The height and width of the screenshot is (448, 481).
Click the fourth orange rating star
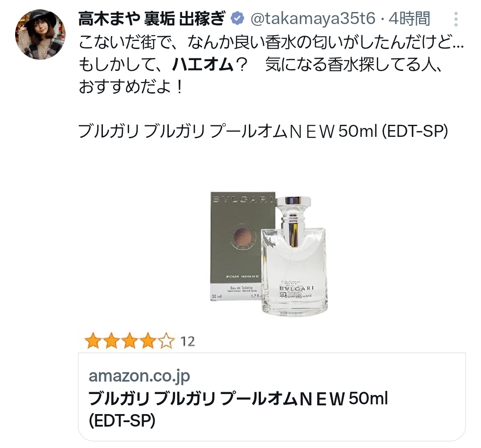pyautogui.click(x=148, y=341)
